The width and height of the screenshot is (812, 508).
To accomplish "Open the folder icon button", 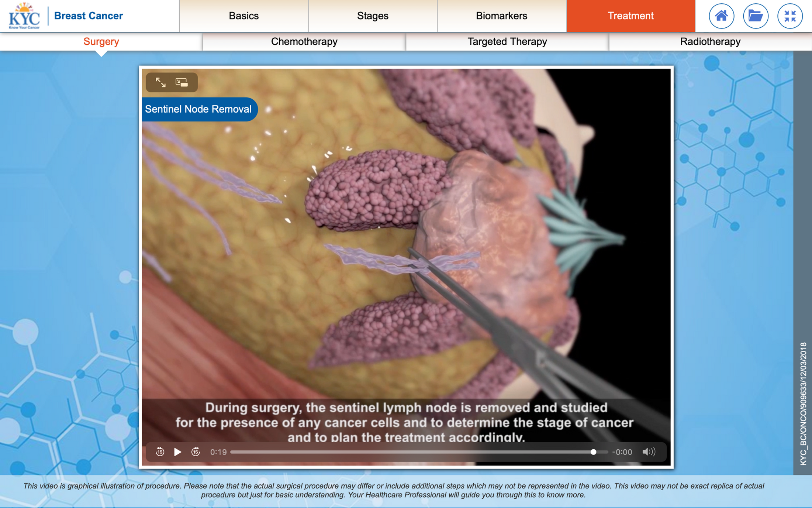I will point(755,16).
